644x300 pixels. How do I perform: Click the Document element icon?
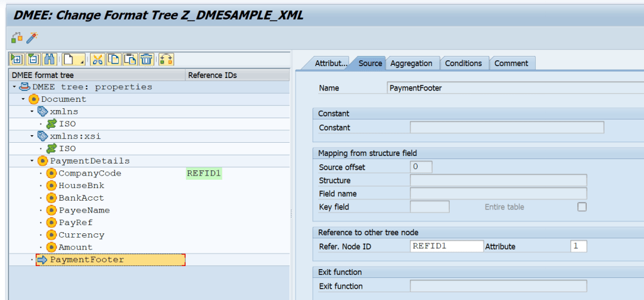click(x=34, y=99)
